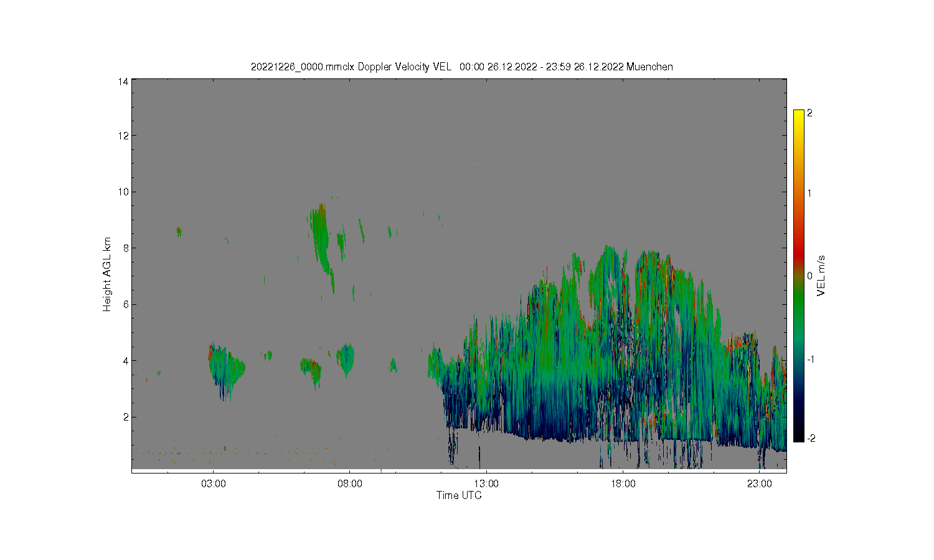Viewport: 934px width, 560px height.
Task: Click the 18:00 time tick label
Action: pos(623,483)
